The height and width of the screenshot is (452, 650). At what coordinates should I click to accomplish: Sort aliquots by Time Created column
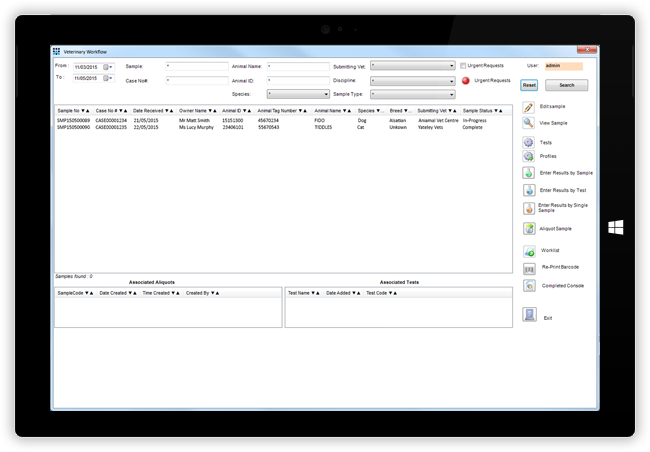pyautogui.click(x=161, y=293)
